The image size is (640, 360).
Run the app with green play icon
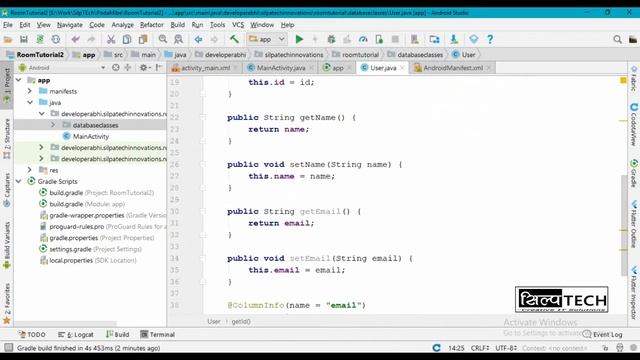(299, 39)
